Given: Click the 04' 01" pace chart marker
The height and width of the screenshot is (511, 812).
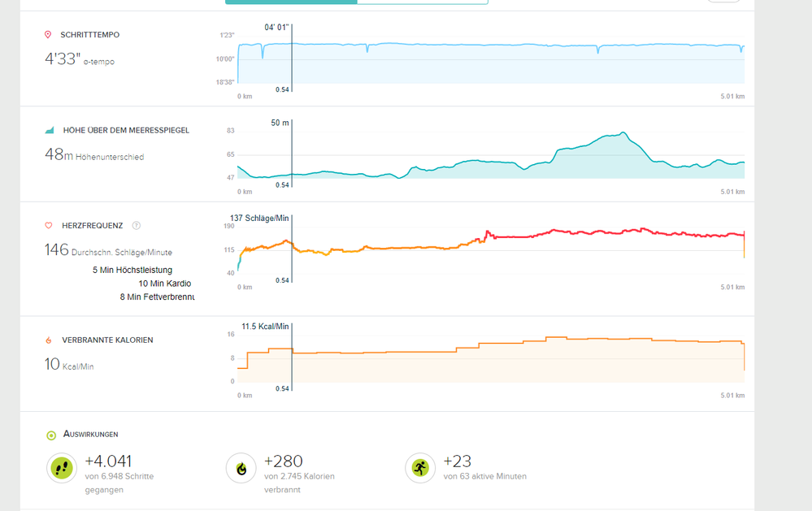Looking at the screenshot, I should point(276,28).
